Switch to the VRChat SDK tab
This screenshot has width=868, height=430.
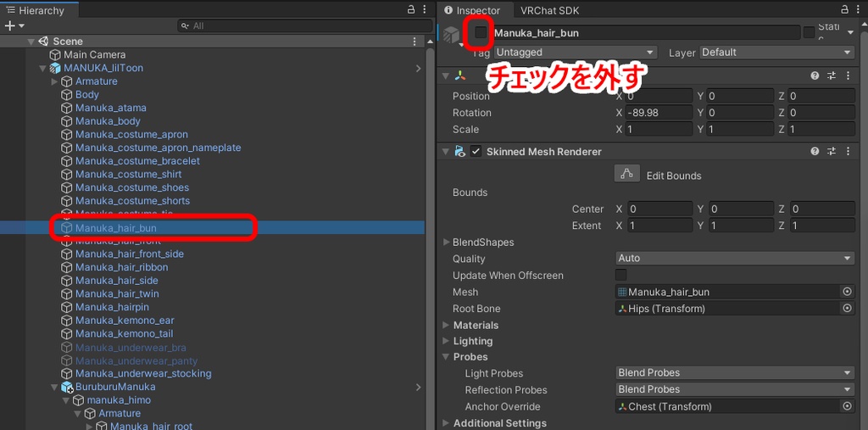pyautogui.click(x=549, y=10)
